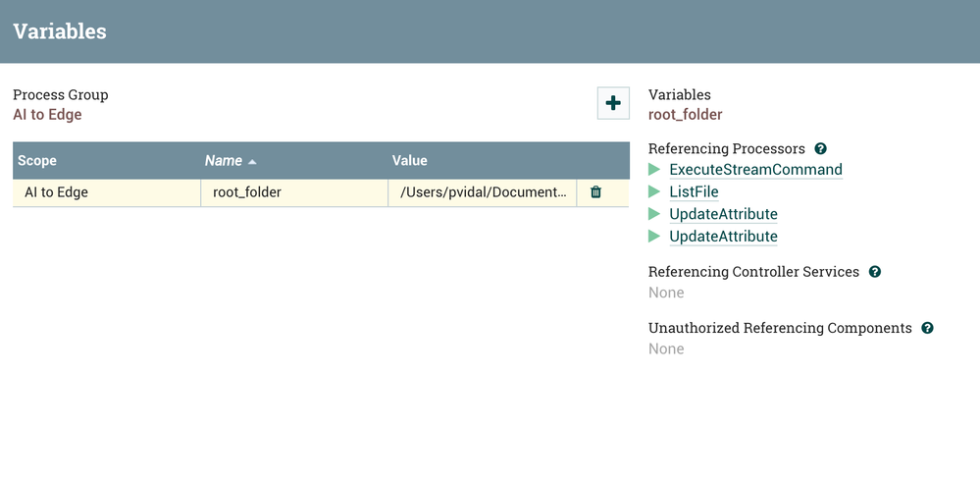Viewport: 980px width, 484px height.
Task: Go to the second UpdateAttribute processor
Action: click(x=723, y=237)
